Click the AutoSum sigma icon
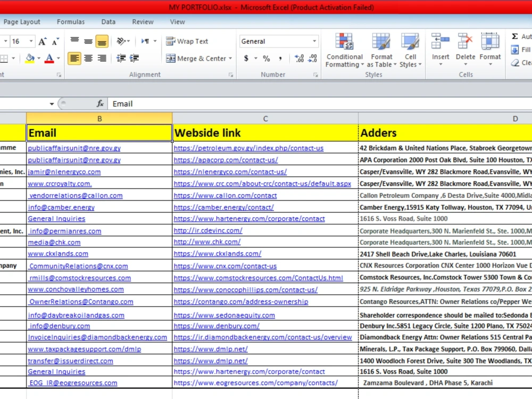The image size is (532, 399). [x=514, y=36]
